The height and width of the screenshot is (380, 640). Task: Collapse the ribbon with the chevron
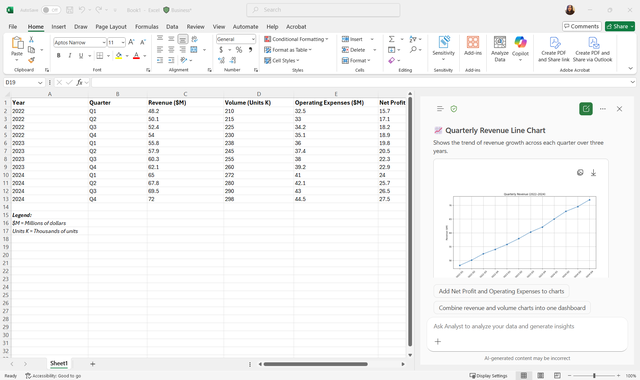(631, 69)
